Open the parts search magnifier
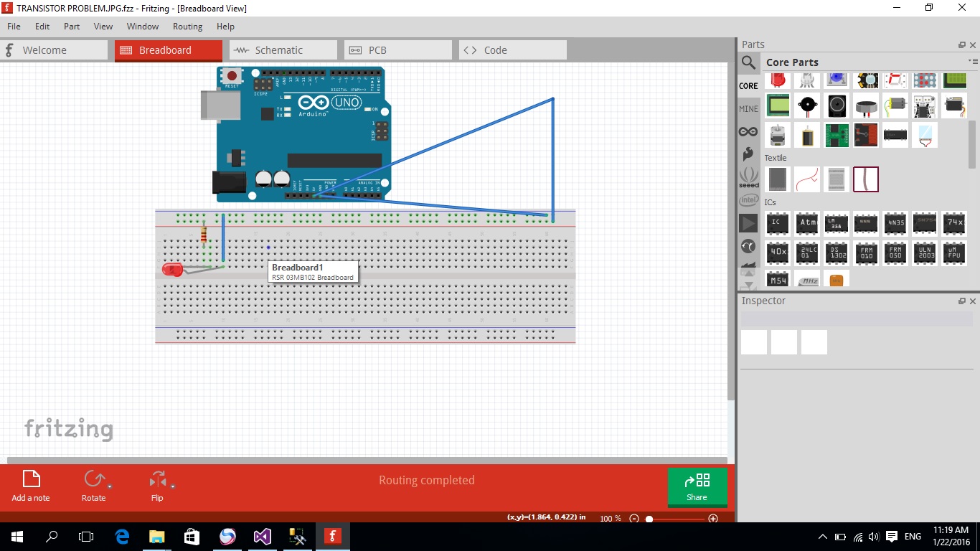This screenshot has width=980, height=551. pyautogui.click(x=748, y=62)
